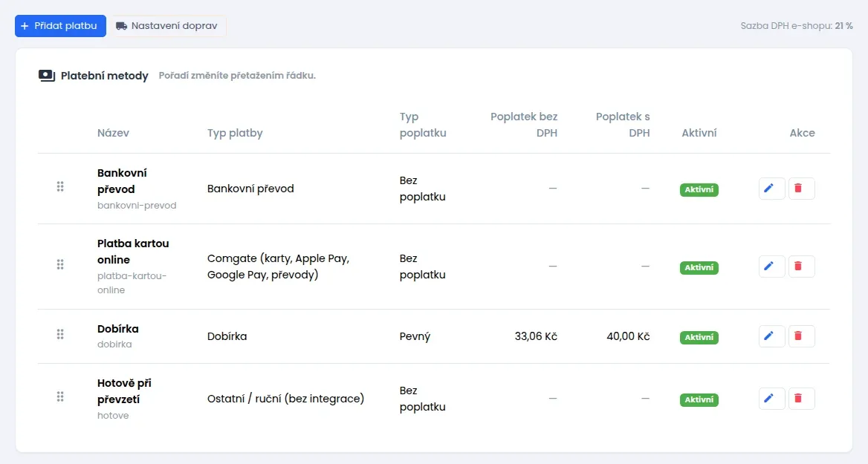Grab the drag handle for Bankovní převod
Viewport: 868px width, 464px height.
point(60,187)
